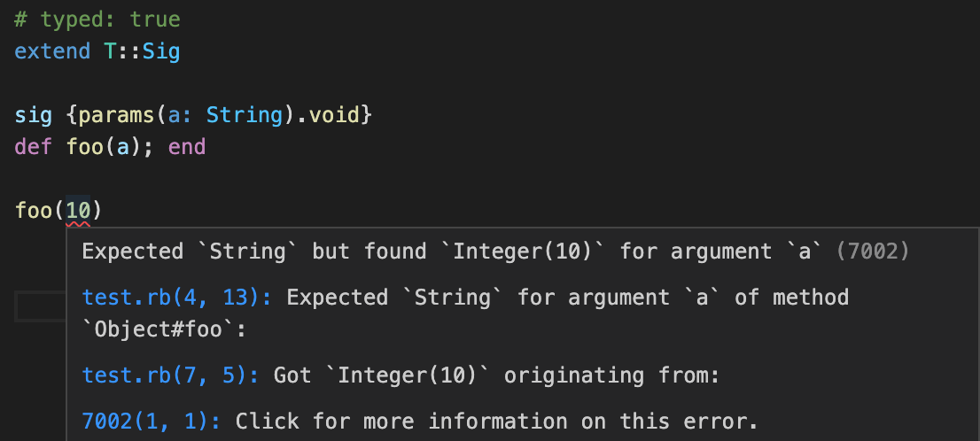
Task: Click the def keyword
Action: pos(34,147)
